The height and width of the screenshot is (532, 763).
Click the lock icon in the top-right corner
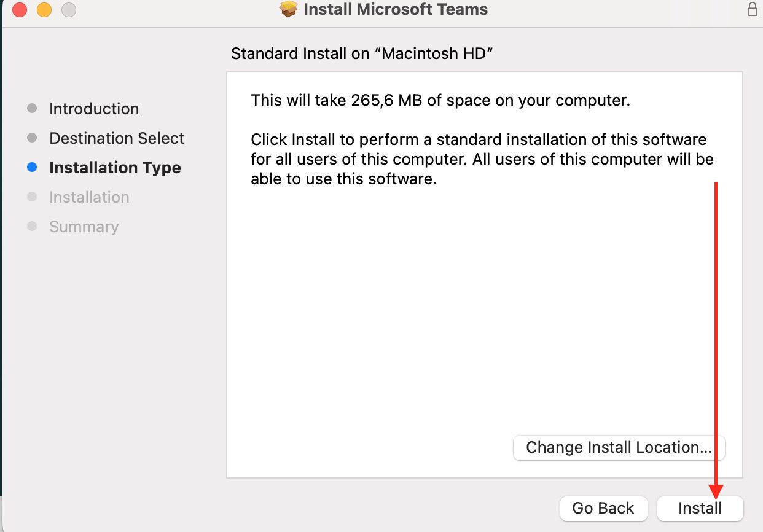[752, 9]
